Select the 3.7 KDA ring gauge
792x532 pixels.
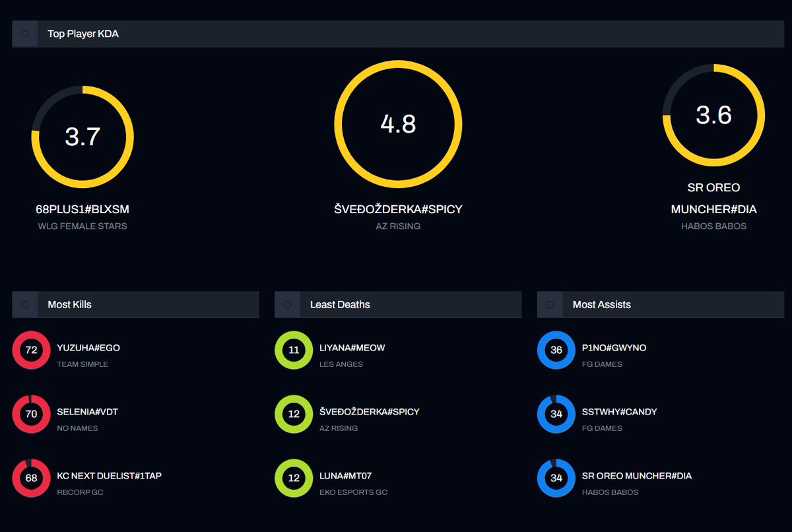tap(82, 137)
